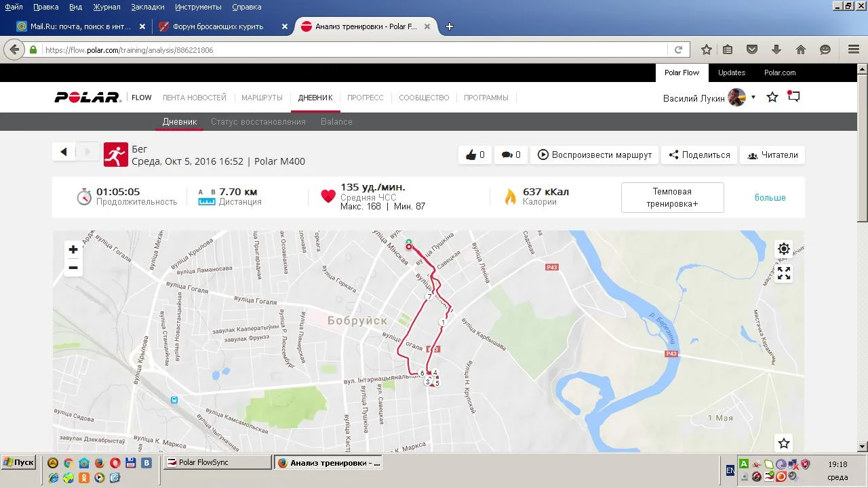This screenshot has height=488, width=868.
Task: Like this training with thumbs-up icon
Action: pos(475,155)
